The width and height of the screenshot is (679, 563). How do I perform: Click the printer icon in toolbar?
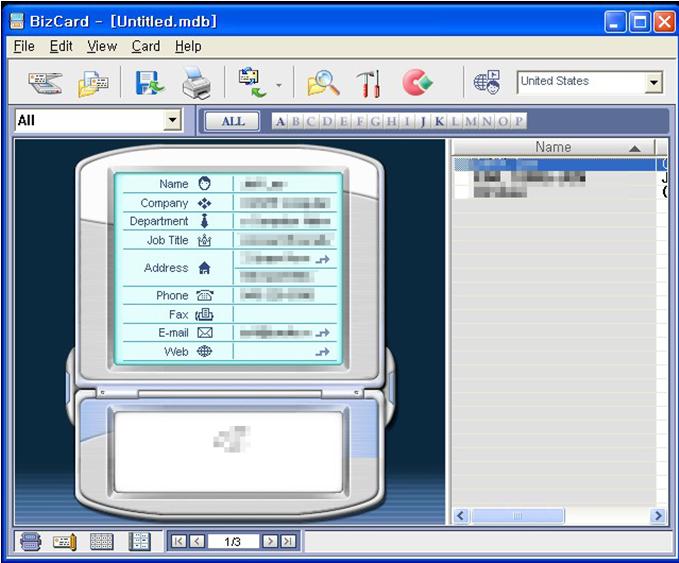197,83
